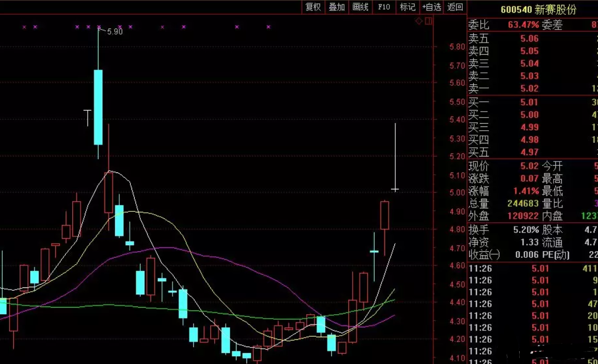Click the 内盘 label
The height and width of the screenshot is (364, 598).
coord(552,216)
